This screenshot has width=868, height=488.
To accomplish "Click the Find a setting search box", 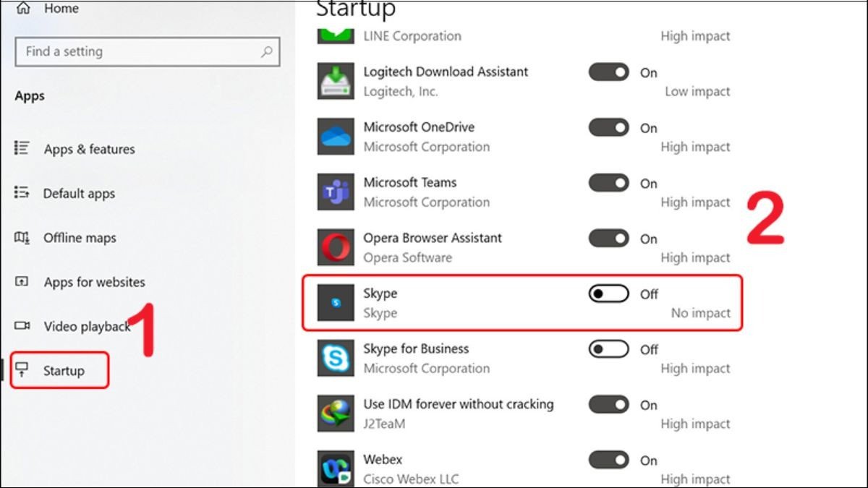I will pos(145,51).
